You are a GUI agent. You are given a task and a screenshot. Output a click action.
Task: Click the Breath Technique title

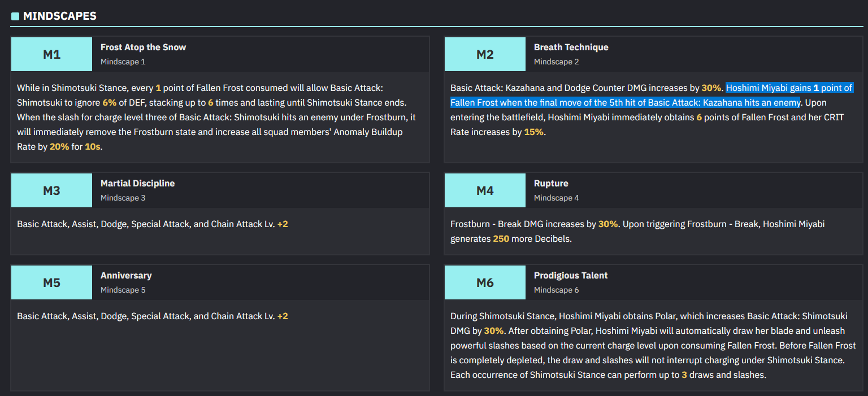click(571, 47)
